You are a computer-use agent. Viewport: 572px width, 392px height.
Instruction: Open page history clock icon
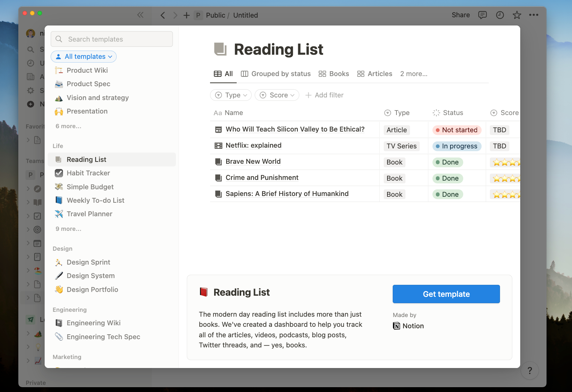coord(500,15)
